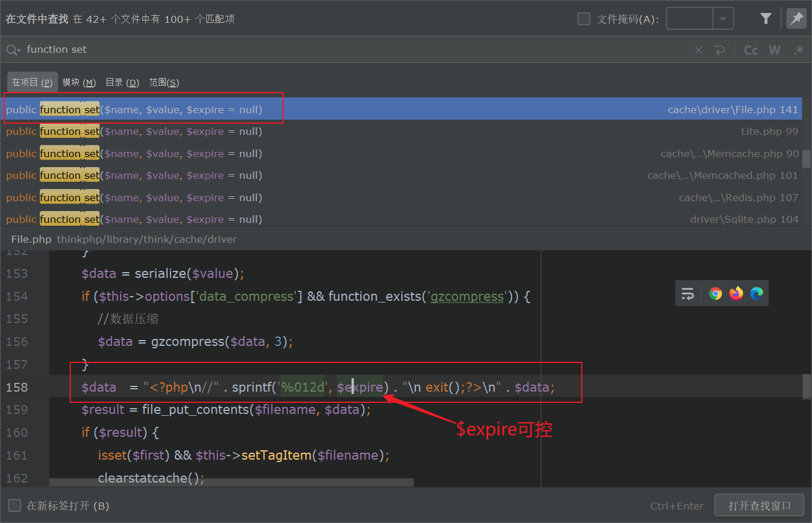Expand the file mask dropdown arrow
812x523 pixels.
pyautogui.click(x=723, y=19)
